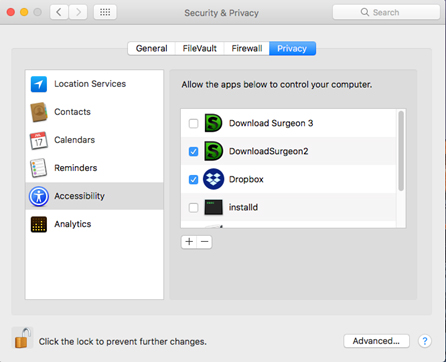
Task: Open the Contacts address book icon
Action: click(x=39, y=112)
